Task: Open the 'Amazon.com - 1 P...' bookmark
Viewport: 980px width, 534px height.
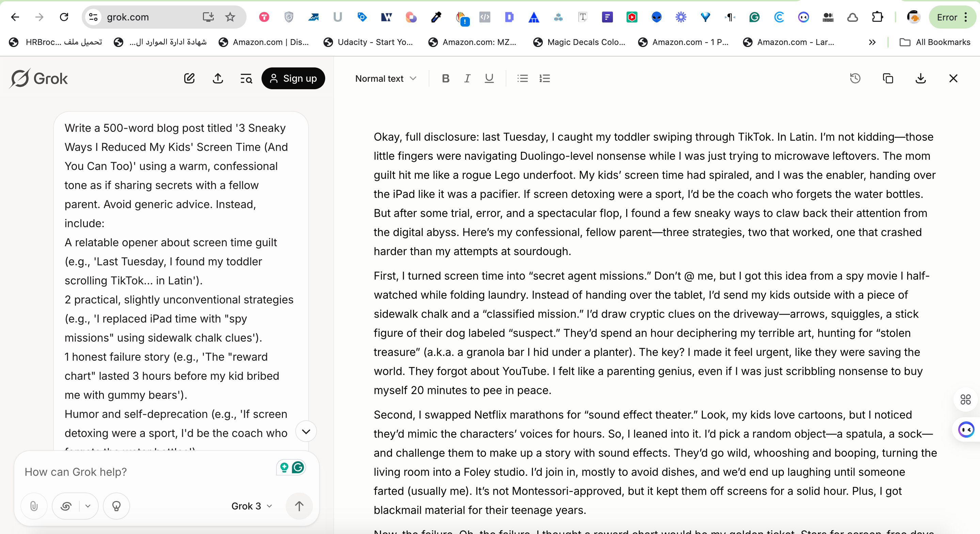Action: [x=683, y=42]
